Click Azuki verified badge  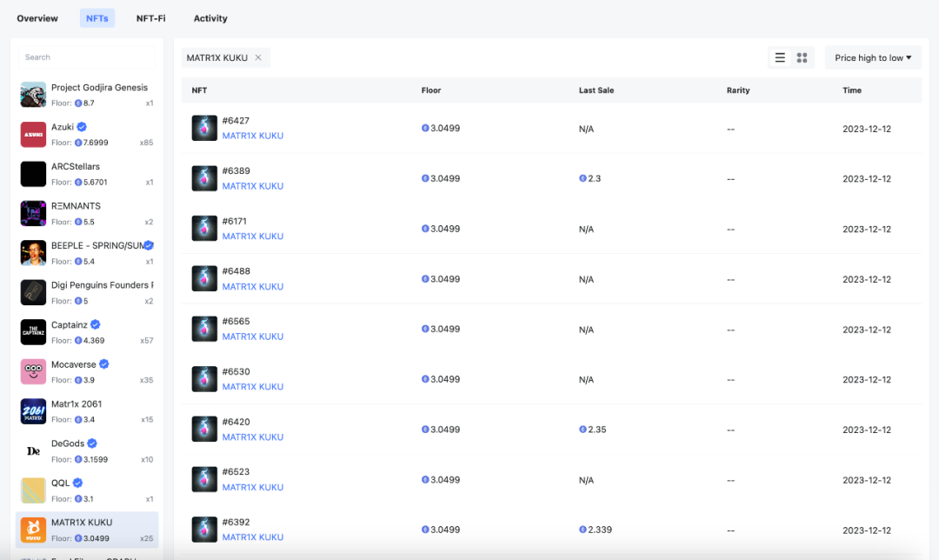pos(82,127)
